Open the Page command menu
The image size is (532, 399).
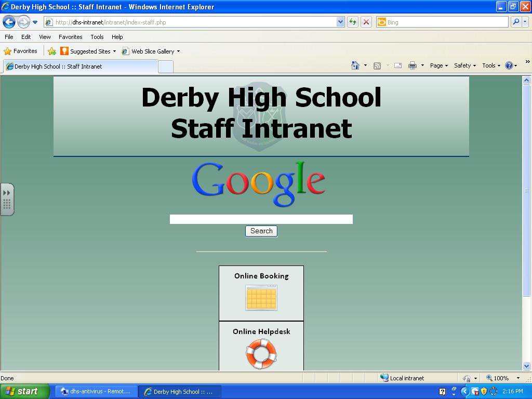click(x=438, y=65)
